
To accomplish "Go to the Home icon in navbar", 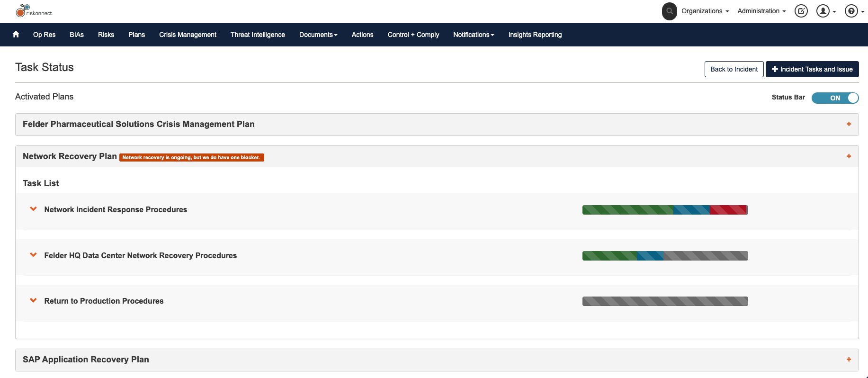I will tap(16, 34).
